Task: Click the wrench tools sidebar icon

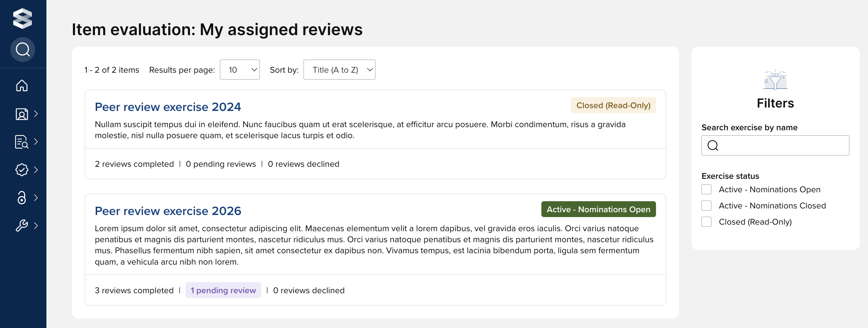Action: (x=22, y=226)
